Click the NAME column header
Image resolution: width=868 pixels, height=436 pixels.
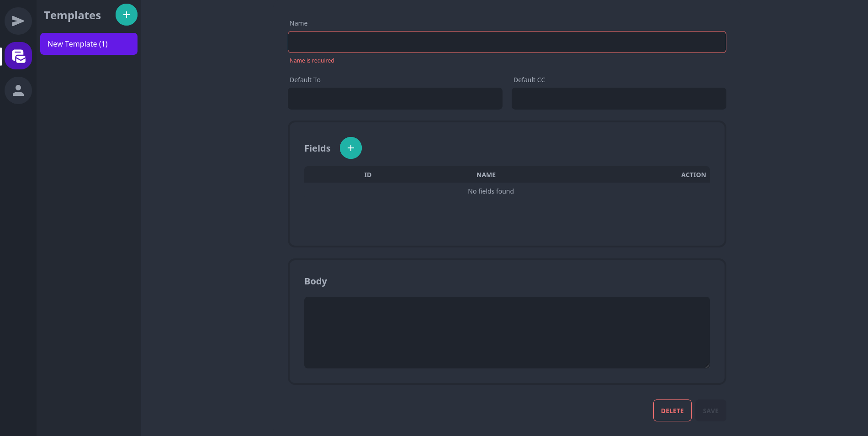point(486,175)
